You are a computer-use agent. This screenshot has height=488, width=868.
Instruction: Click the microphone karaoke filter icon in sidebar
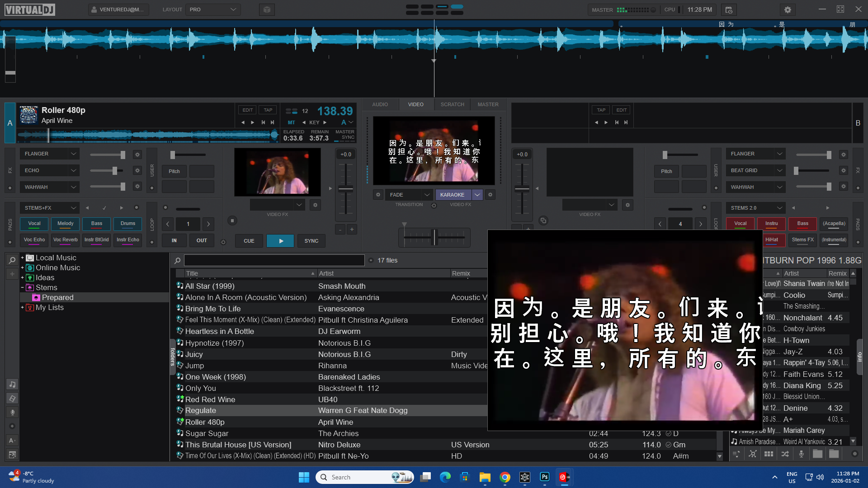pyautogui.click(x=12, y=412)
